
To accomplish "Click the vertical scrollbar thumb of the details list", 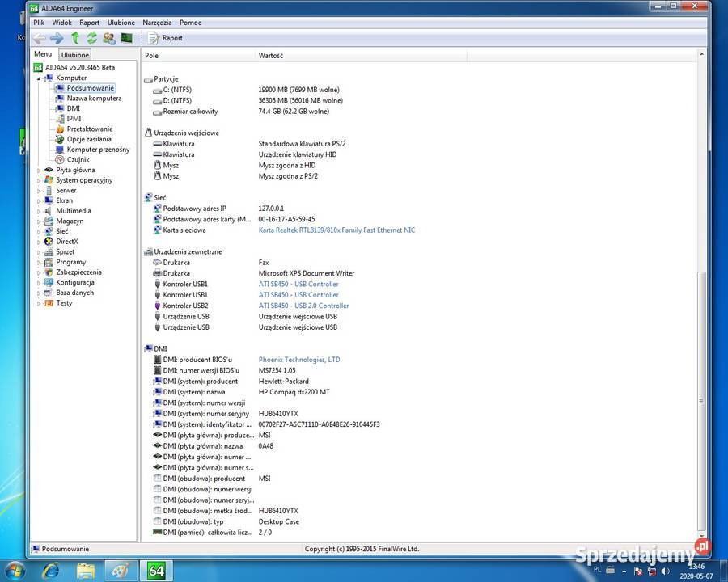I will coord(701,402).
